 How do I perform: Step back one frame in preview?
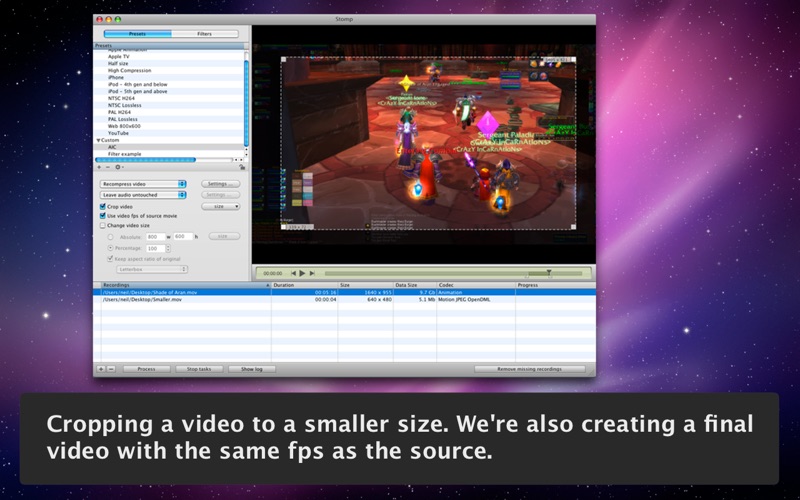(x=293, y=273)
